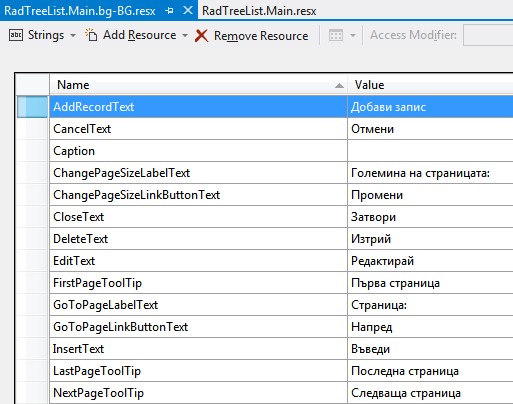Sort by the Value column header
This screenshot has width=513, height=404.
pos(430,85)
